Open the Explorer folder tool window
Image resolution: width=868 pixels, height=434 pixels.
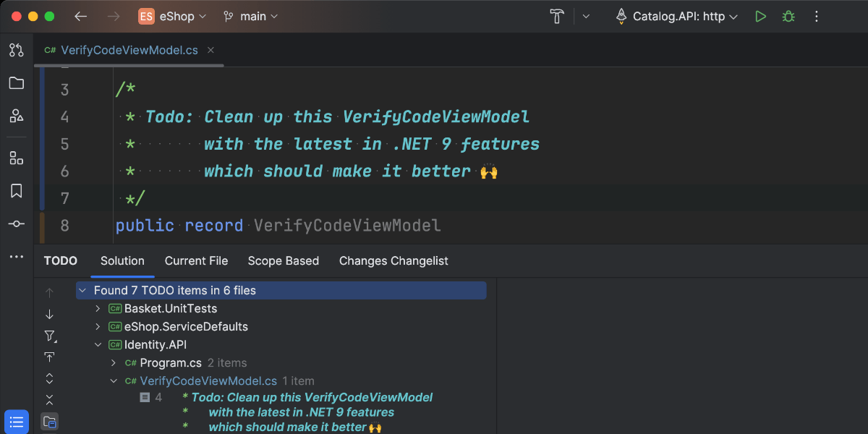click(16, 83)
